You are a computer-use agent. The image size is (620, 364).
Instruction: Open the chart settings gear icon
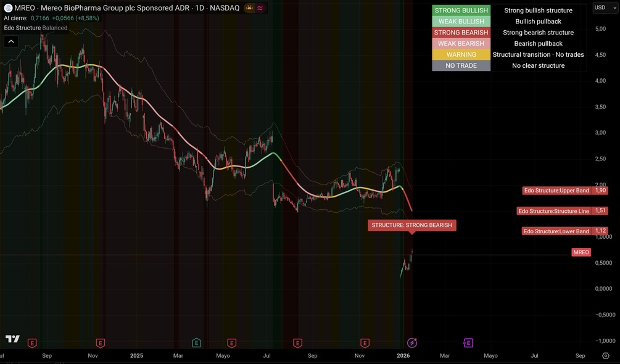tap(605, 356)
